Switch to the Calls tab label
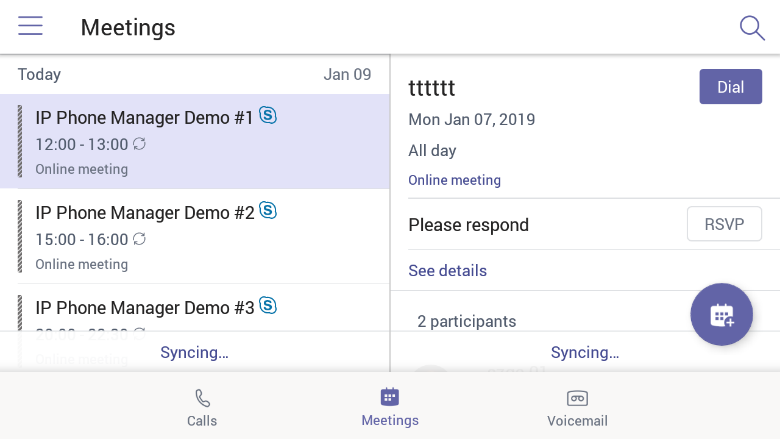The image size is (780, 439). pyautogui.click(x=202, y=421)
